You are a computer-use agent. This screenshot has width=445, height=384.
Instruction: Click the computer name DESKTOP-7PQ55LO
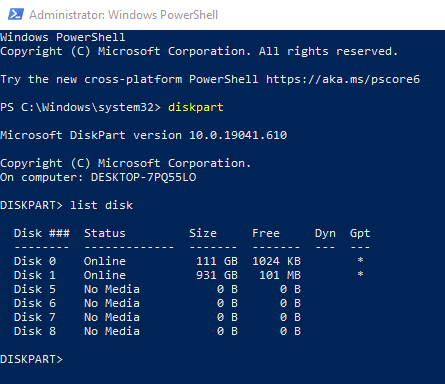pos(144,177)
